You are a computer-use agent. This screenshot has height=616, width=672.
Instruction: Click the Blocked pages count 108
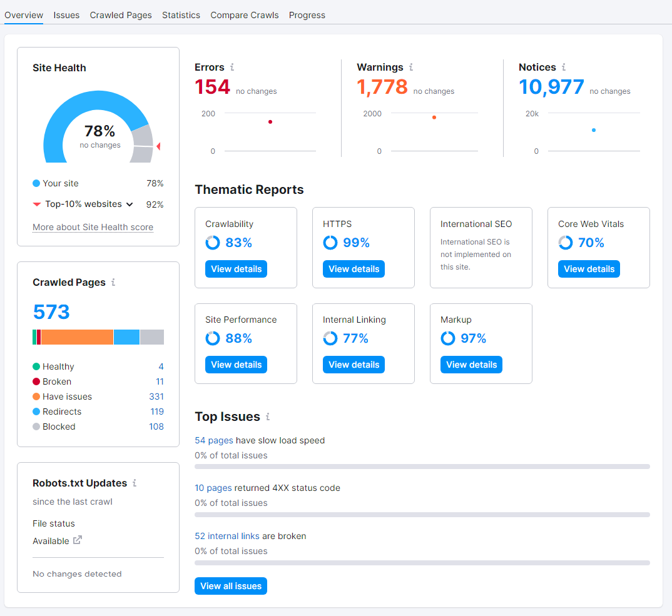pos(156,427)
